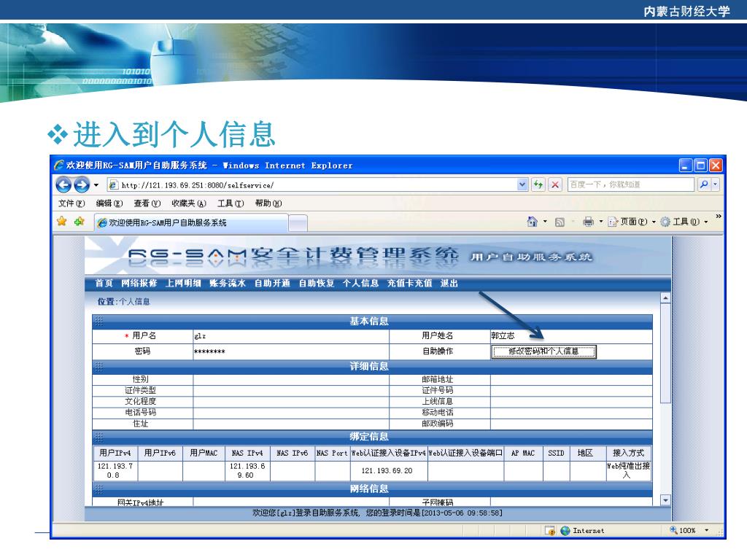Expand the Home button dropdown arrow
Viewport: 747px width, 560px height.
click(545, 222)
